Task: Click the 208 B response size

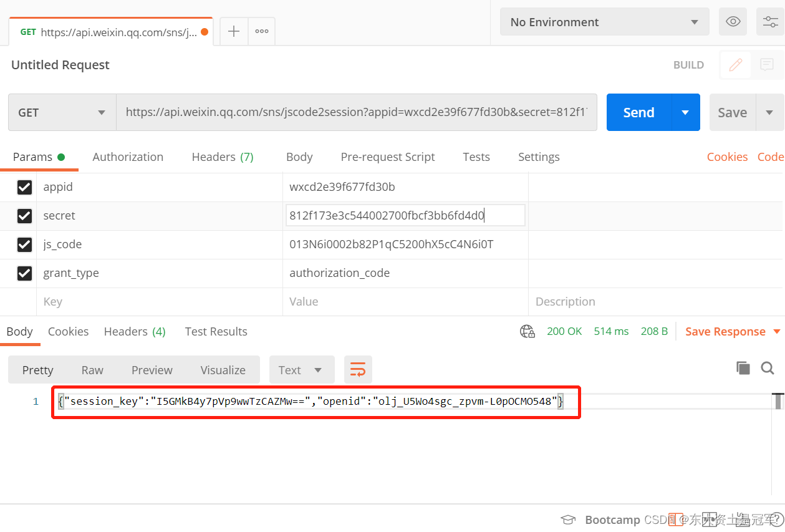Action: tap(654, 331)
